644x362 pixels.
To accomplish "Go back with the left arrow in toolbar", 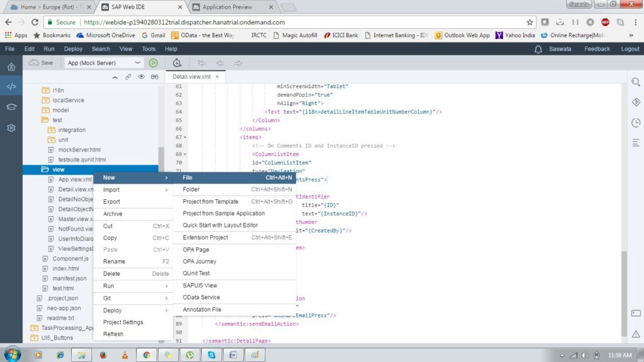I will tap(220, 63).
